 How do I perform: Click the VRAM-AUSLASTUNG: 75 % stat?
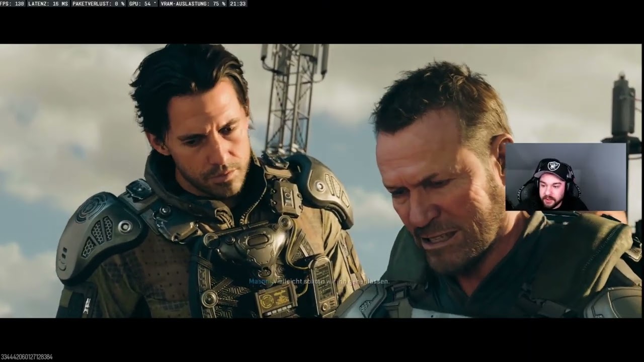(x=193, y=4)
